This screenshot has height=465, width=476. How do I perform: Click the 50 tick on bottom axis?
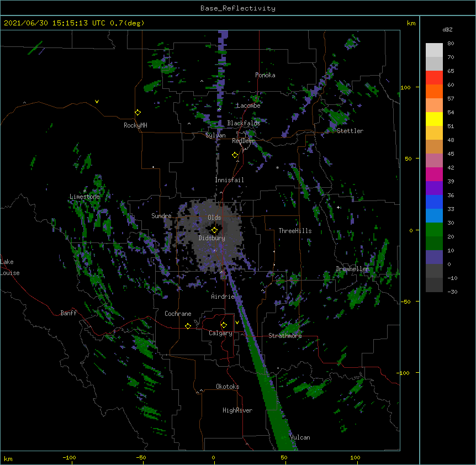[x=284, y=458]
